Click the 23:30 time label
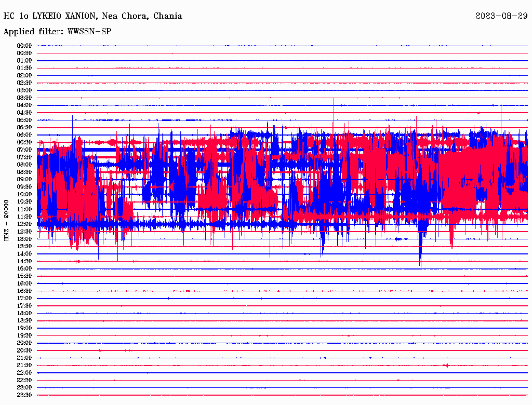The height and width of the screenshot is (405, 532). click(24, 395)
